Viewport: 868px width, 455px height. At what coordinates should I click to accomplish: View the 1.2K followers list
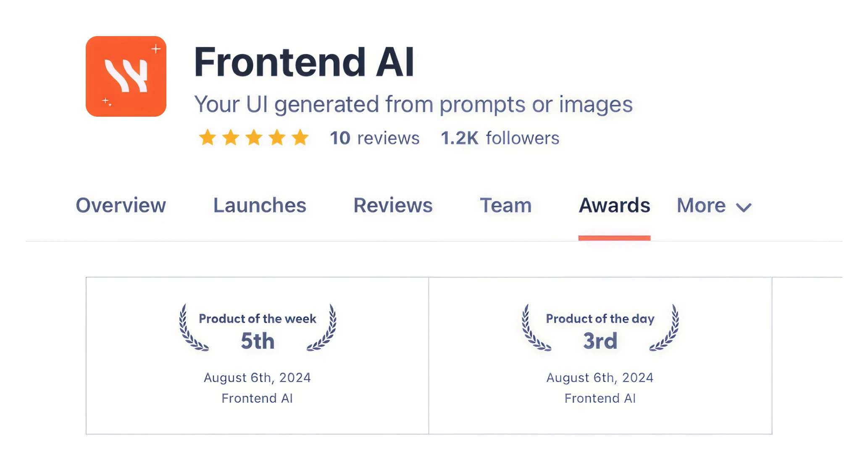[x=500, y=138]
